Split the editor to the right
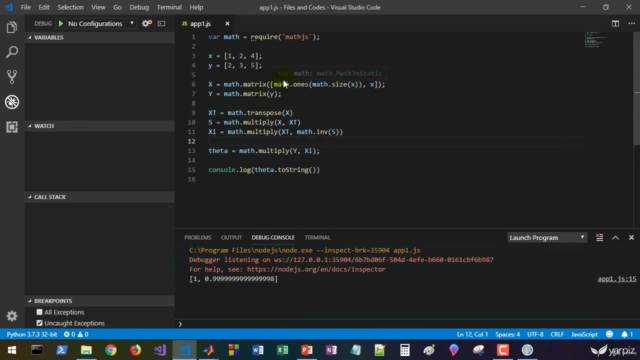 pos(615,24)
